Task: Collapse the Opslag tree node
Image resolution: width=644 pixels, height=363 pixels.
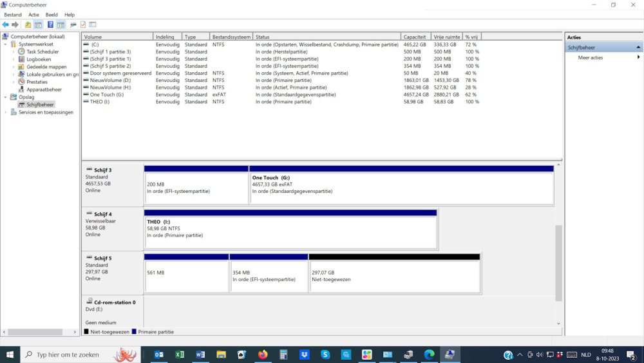Action: 5,97
